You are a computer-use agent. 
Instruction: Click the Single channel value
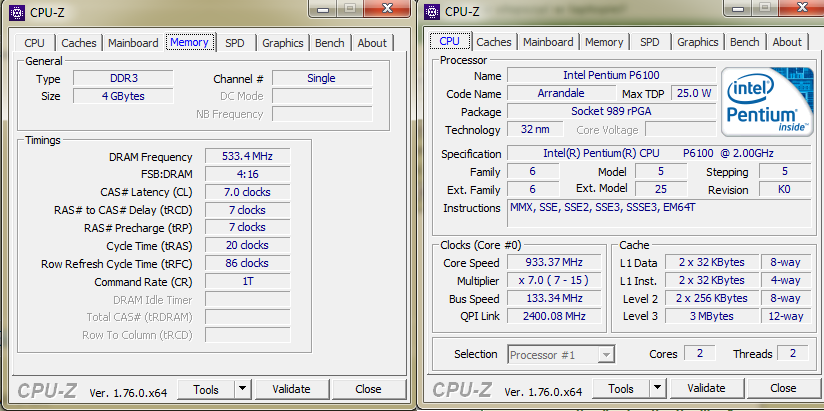[322, 78]
